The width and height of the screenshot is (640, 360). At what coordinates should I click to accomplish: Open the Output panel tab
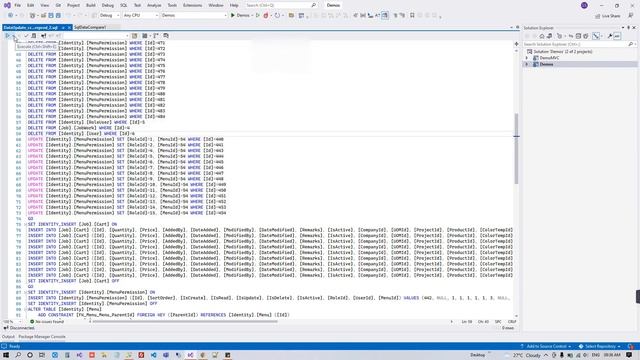point(8,337)
